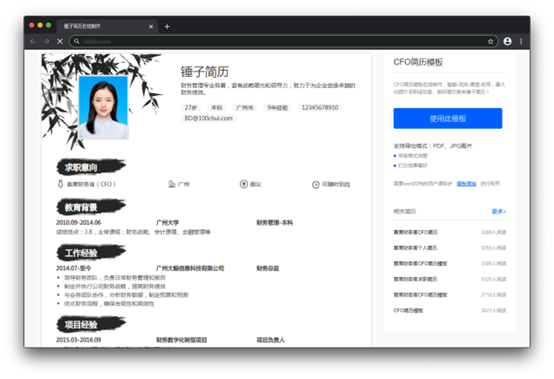This screenshot has height=379, width=554.
Task: Click the 锤子简历 resume title
Action: (204, 72)
